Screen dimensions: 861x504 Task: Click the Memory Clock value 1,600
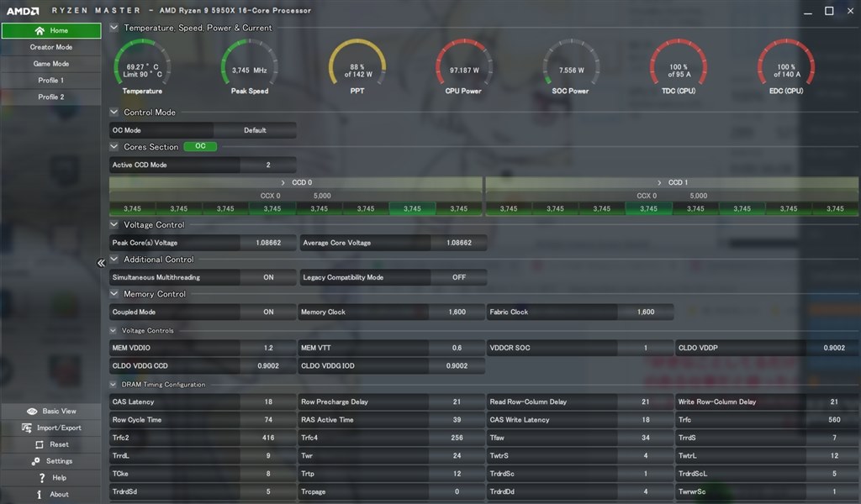[x=457, y=312]
